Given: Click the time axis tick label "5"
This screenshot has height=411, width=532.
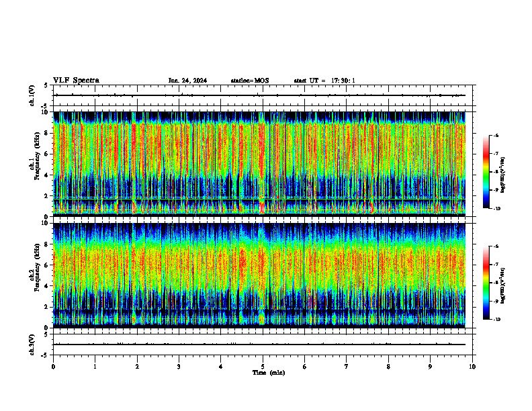Looking at the screenshot, I should coord(263,367).
